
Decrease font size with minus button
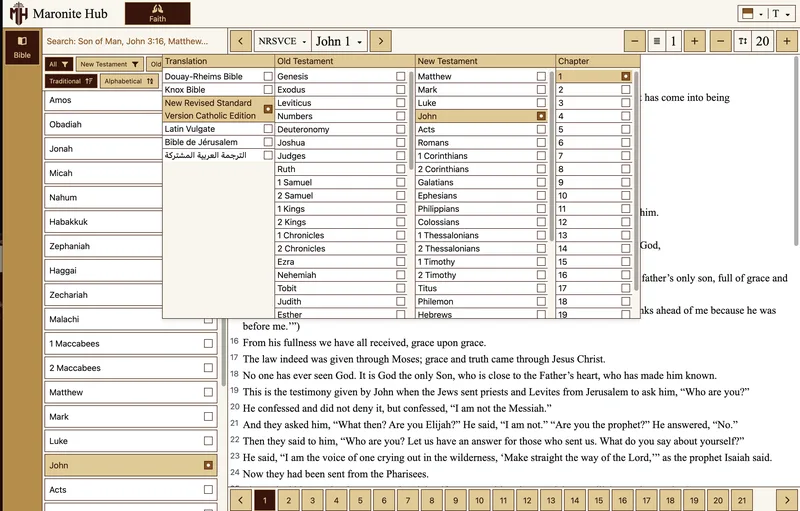(x=720, y=41)
